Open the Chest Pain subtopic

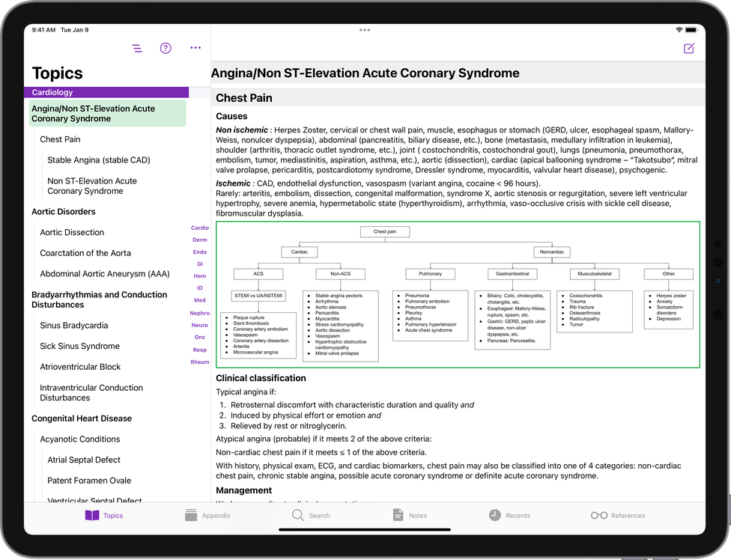60,139
